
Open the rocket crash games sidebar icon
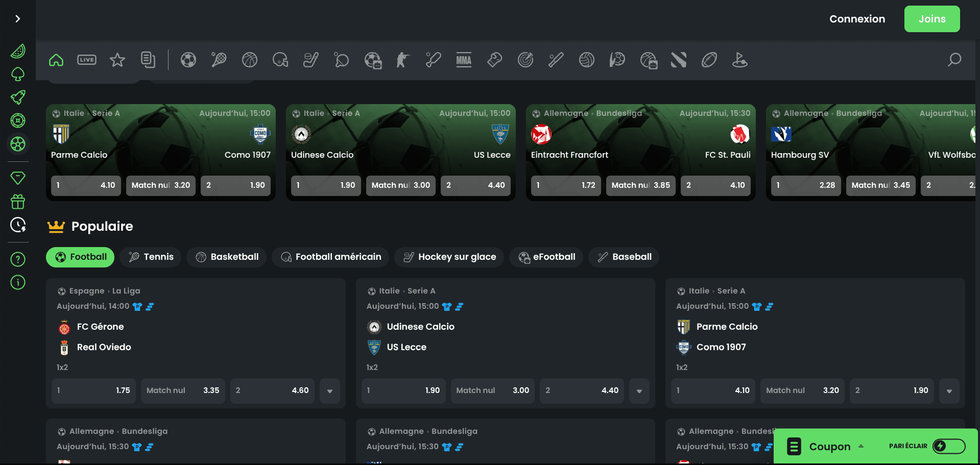pyautogui.click(x=18, y=97)
